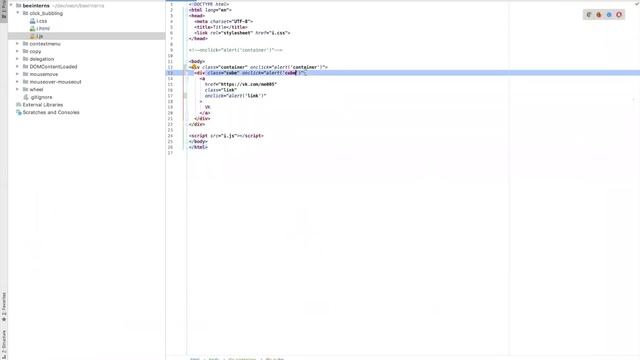This screenshot has width=640, height=360.
Task: Click the i.css file icon
Action: [x=32, y=21]
